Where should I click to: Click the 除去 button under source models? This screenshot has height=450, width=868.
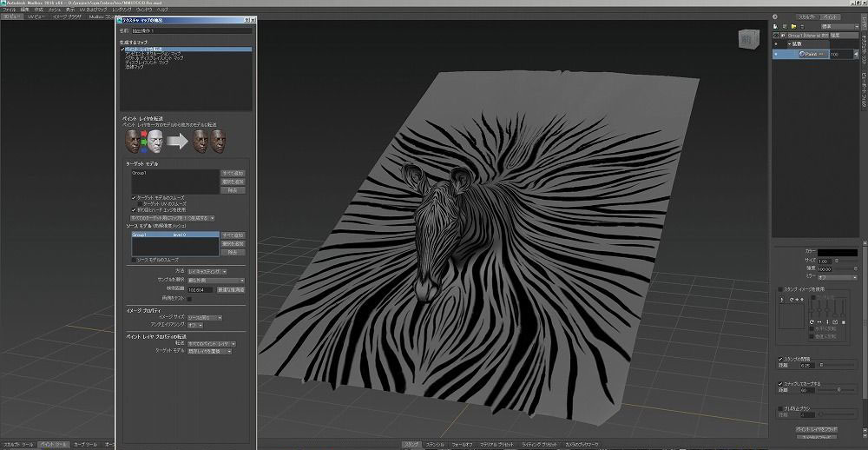click(233, 252)
